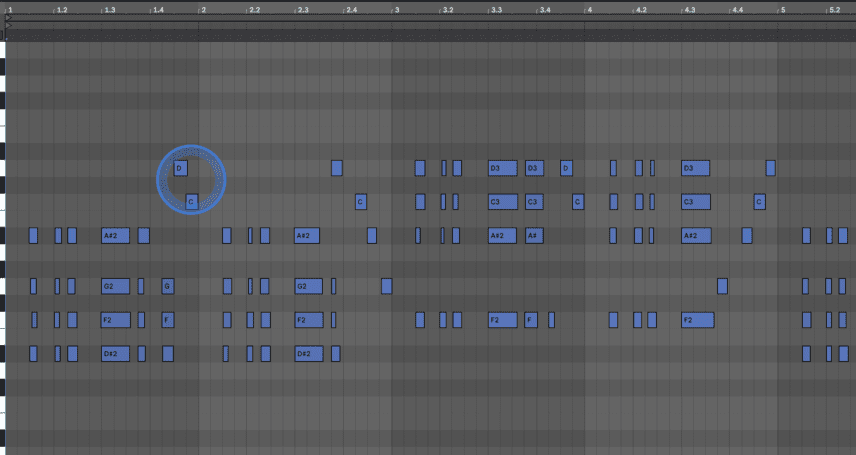The width and height of the screenshot is (856, 455).
Task: Select the D#2 note at beat 2.3
Action: point(308,354)
